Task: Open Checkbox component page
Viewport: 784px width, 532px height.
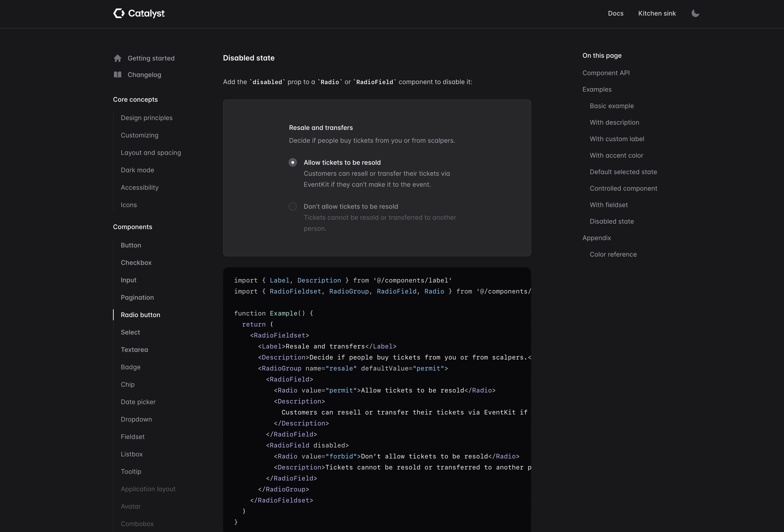Action: pyautogui.click(x=136, y=263)
